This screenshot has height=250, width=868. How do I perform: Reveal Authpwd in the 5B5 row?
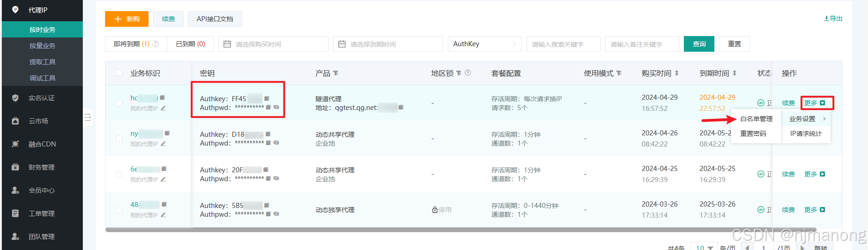coord(276,214)
